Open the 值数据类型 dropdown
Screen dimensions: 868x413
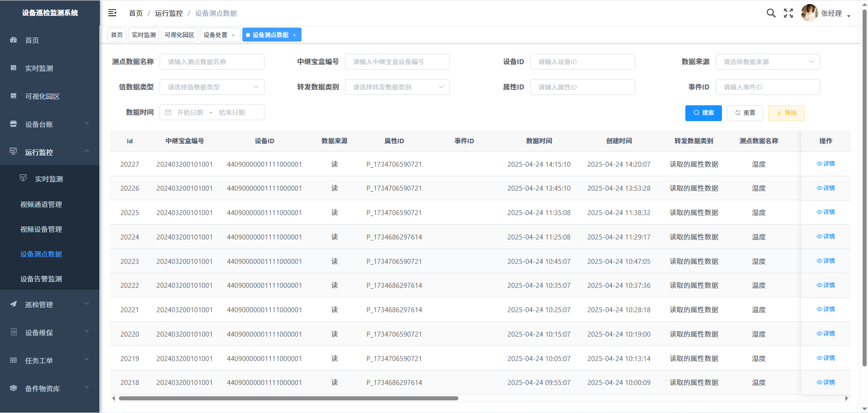212,87
